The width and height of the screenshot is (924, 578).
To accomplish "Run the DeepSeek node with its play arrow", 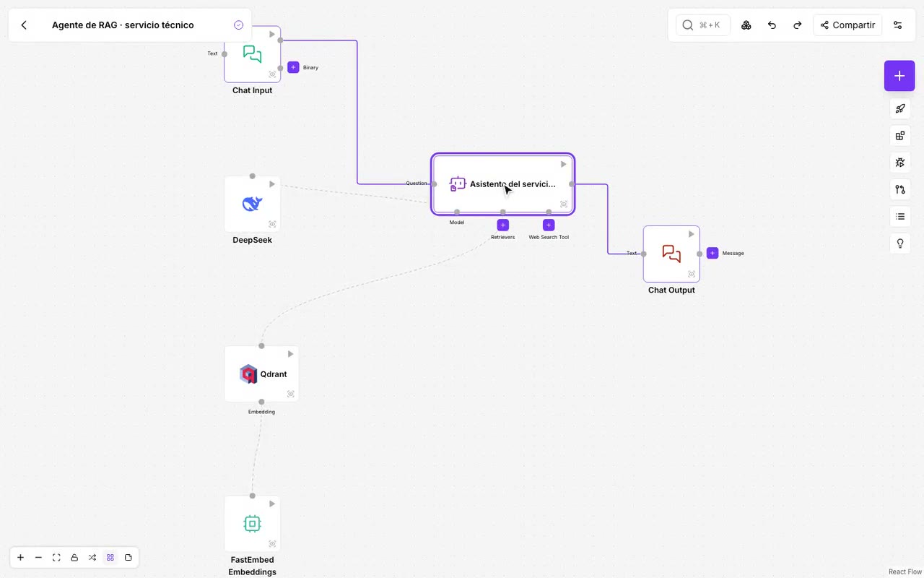I will pyautogui.click(x=272, y=184).
